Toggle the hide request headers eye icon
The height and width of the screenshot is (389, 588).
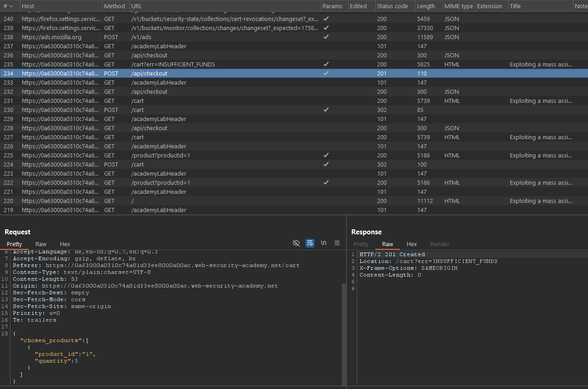pyautogui.click(x=296, y=243)
